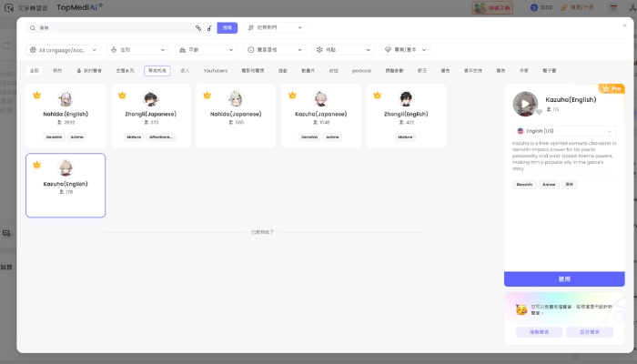The height and width of the screenshot is (364, 637).
Task: Click the clone voice button, left of promo card
Action: (539, 332)
